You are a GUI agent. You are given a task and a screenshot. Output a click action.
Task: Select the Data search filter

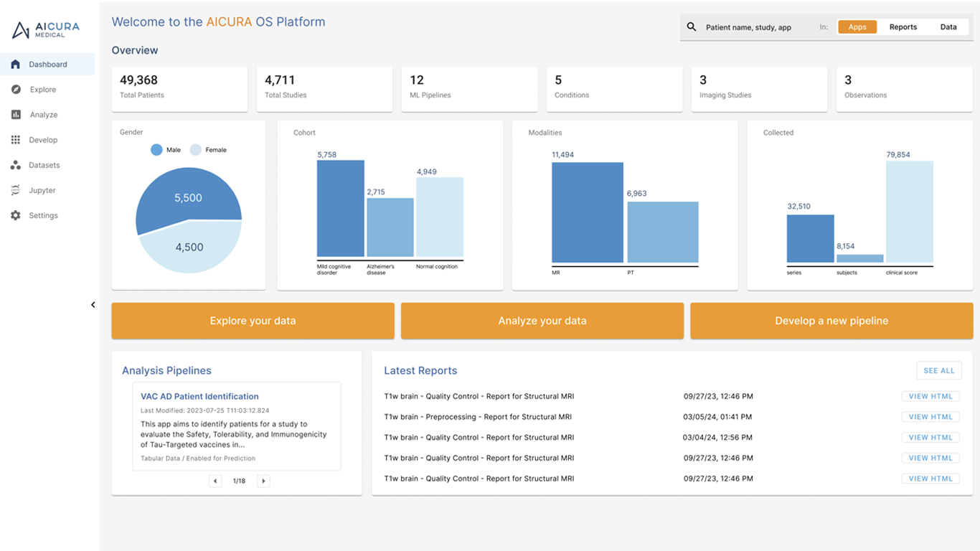pyautogui.click(x=948, y=27)
